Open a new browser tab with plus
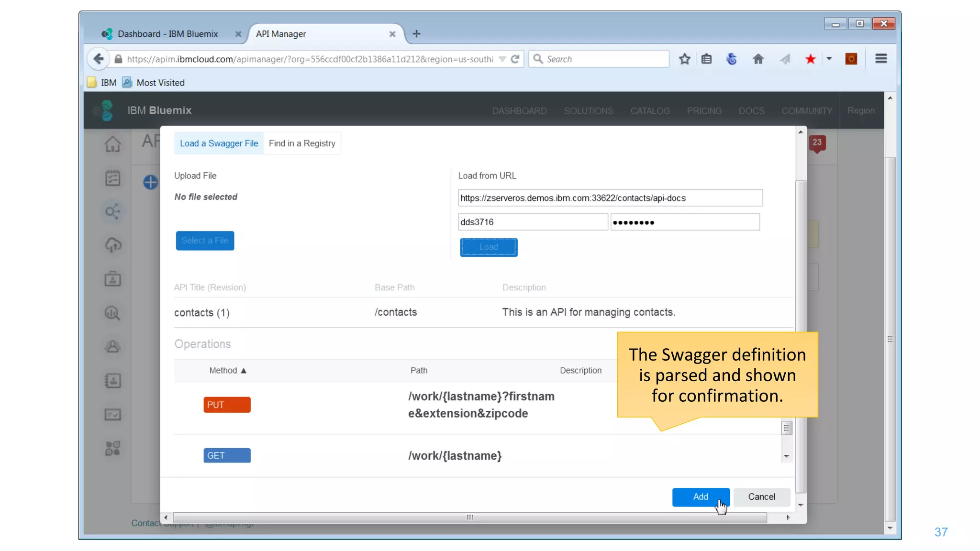This screenshot has height=551, width=980. point(416,33)
